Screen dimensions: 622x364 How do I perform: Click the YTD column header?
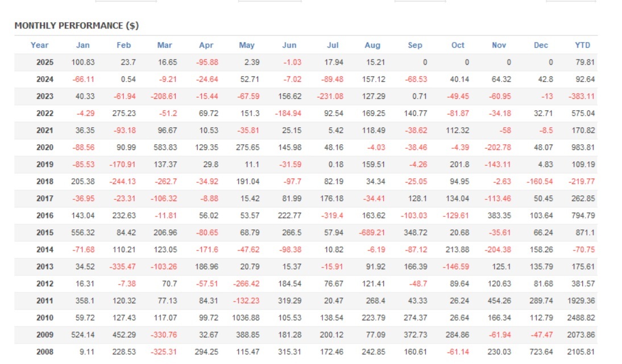583,45
